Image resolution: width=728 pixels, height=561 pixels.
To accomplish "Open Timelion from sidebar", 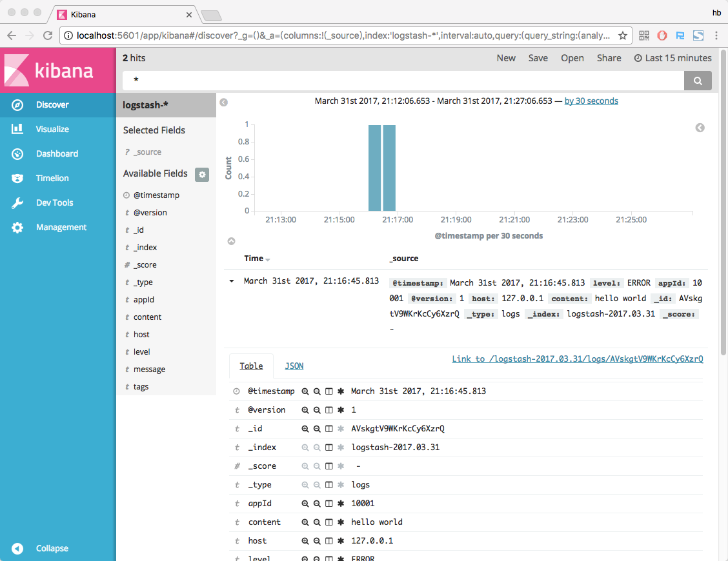I will [57, 178].
